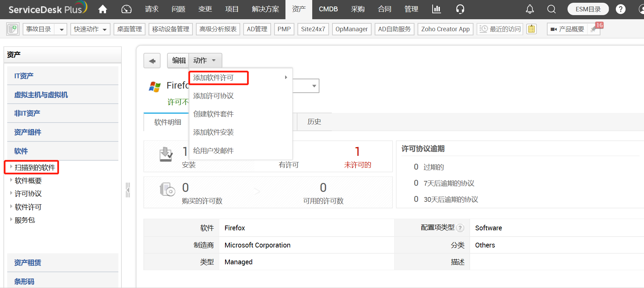Screen dimensions: 644x288
Task: Open the 项目 top menu
Action: click(232, 9)
